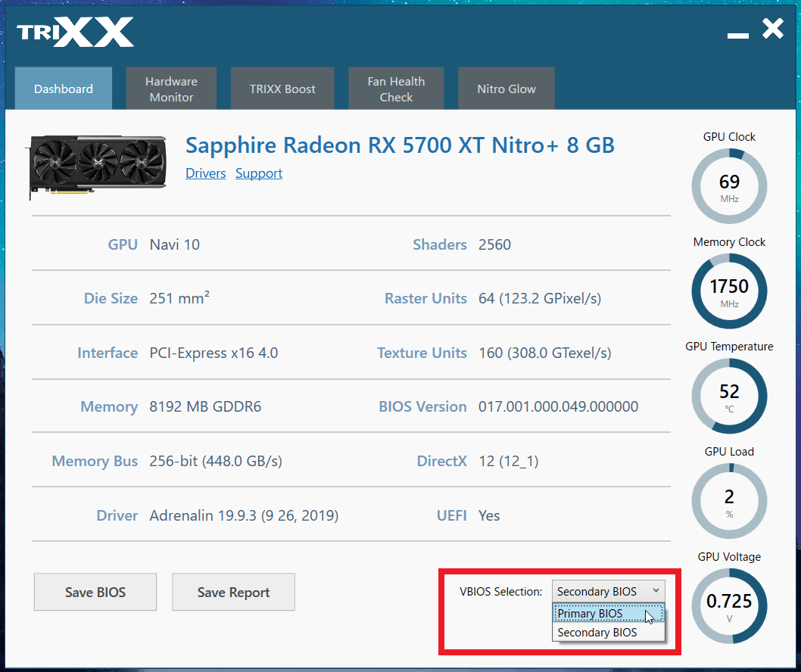Click the DirectX value 12 (12_1)
This screenshot has width=801, height=672.
point(508,461)
